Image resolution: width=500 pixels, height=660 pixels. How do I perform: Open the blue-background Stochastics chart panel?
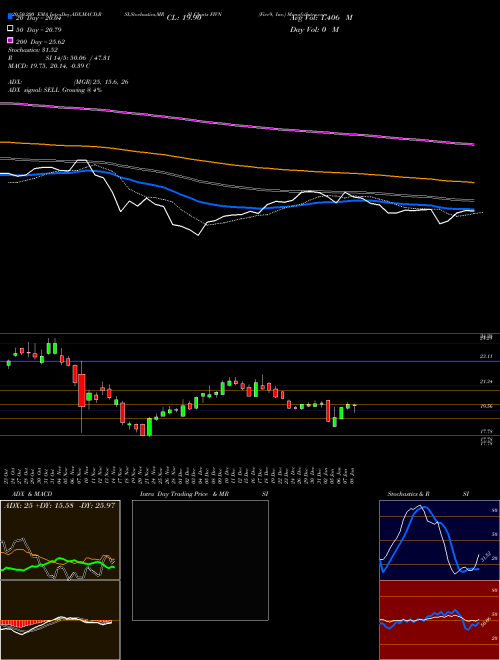[x=439, y=540]
